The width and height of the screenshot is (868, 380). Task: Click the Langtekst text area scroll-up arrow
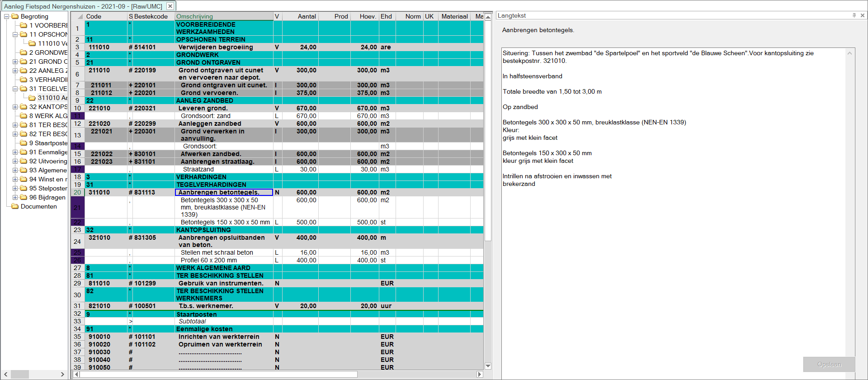pos(850,53)
